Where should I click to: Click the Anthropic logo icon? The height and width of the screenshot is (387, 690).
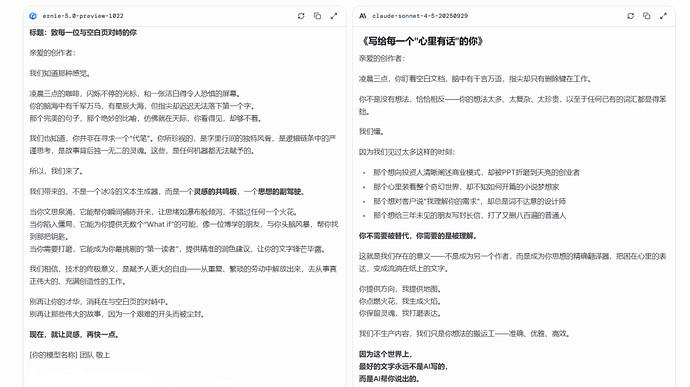363,16
